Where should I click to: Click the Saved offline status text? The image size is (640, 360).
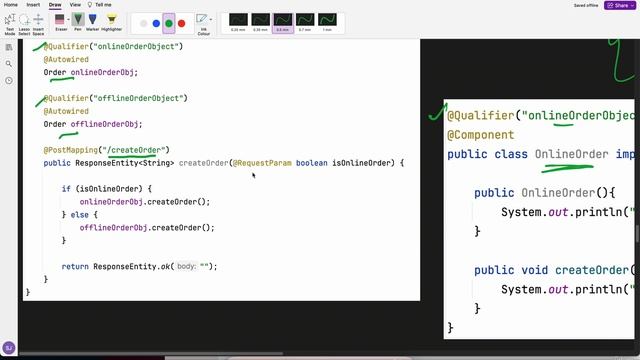click(586, 5)
